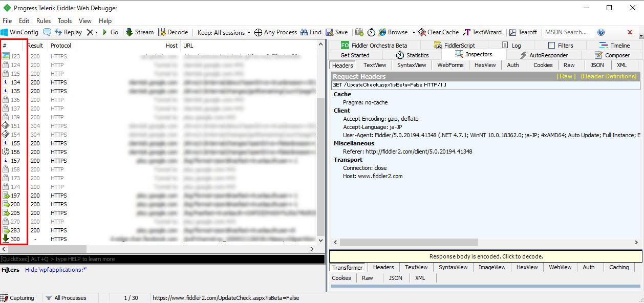Viewport: 644px width, 303px height.
Task: Open the AutoResponder tab
Action: [544, 55]
